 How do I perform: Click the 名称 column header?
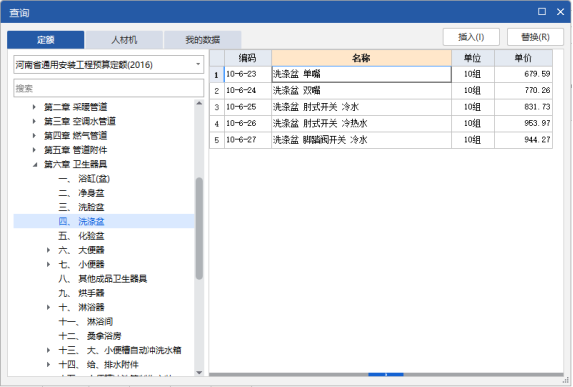(x=361, y=58)
